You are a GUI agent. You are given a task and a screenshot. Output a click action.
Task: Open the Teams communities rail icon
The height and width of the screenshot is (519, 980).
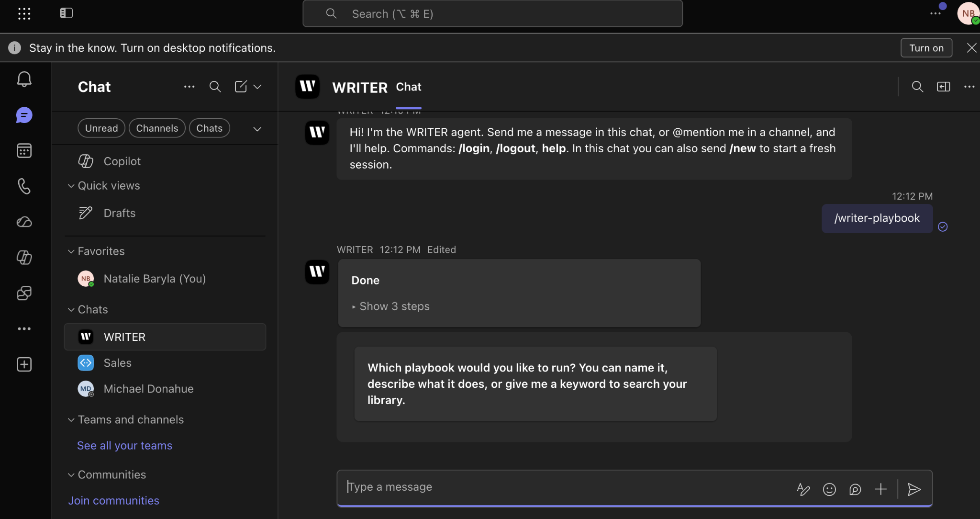pos(24,293)
